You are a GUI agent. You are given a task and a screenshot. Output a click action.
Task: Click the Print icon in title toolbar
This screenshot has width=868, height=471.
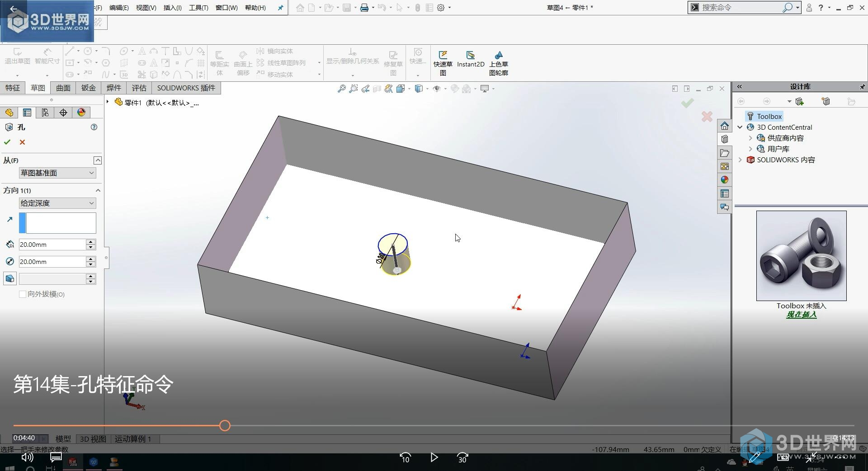(364, 8)
